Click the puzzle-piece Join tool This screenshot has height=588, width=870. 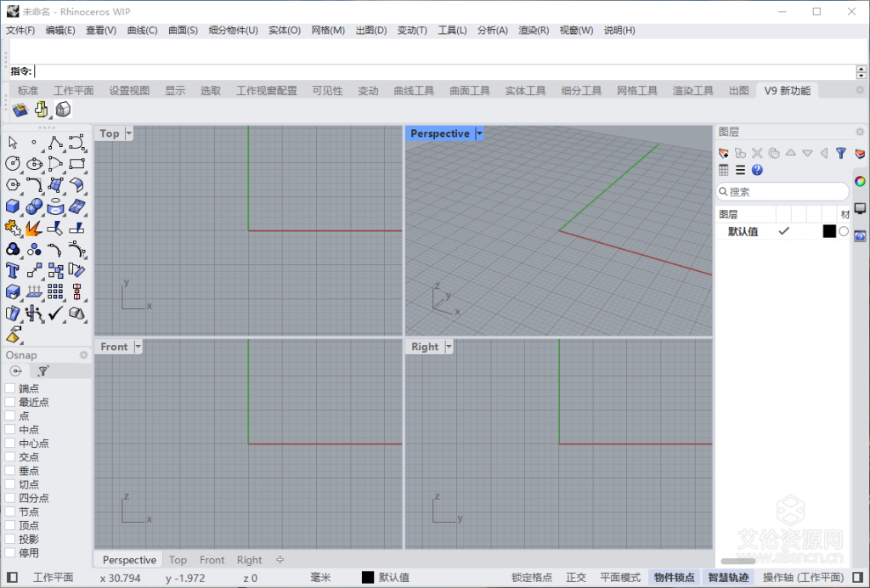tap(13, 228)
